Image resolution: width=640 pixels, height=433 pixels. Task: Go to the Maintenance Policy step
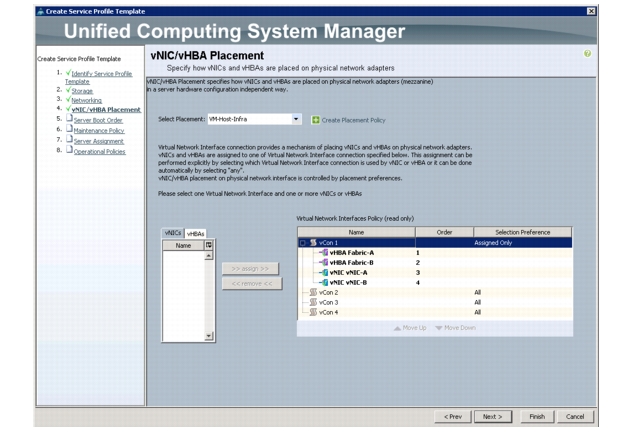click(x=99, y=131)
